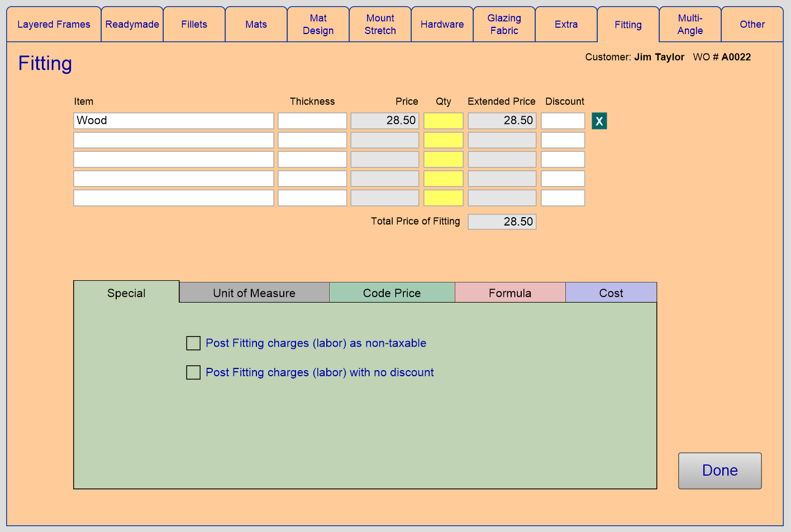The height and width of the screenshot is (532, 791).
Task: View the Cost sub-tab
Action: tap(611, 293)
